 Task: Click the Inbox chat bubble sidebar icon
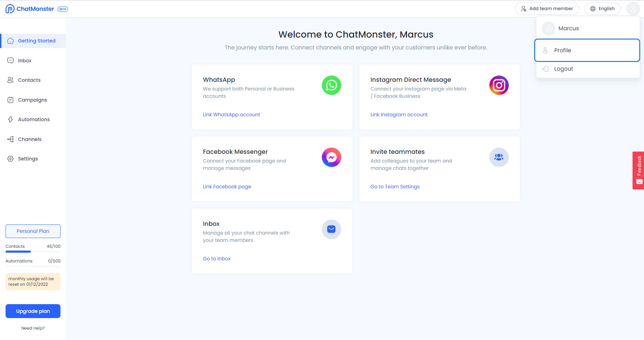(10, 61)
